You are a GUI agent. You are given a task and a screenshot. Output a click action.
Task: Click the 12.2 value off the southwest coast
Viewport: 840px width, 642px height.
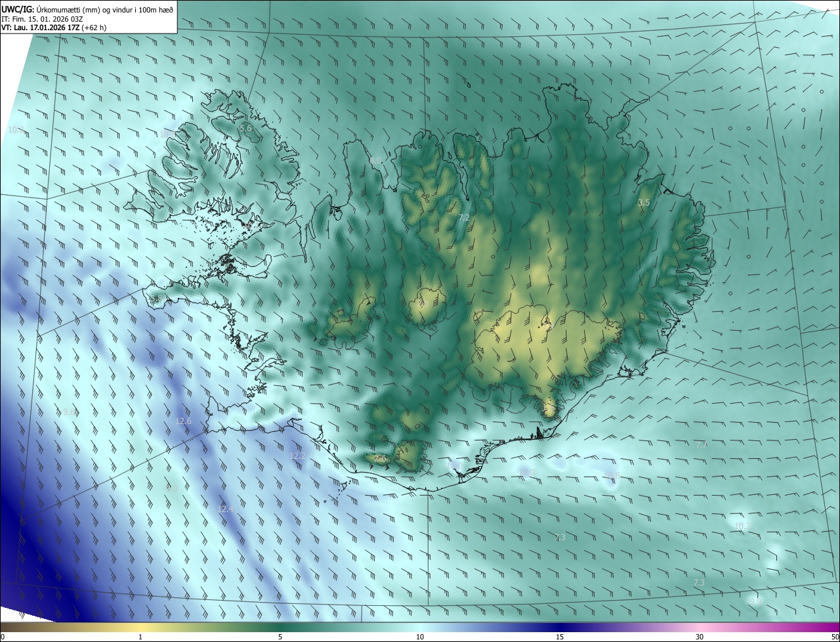(297, 456)
